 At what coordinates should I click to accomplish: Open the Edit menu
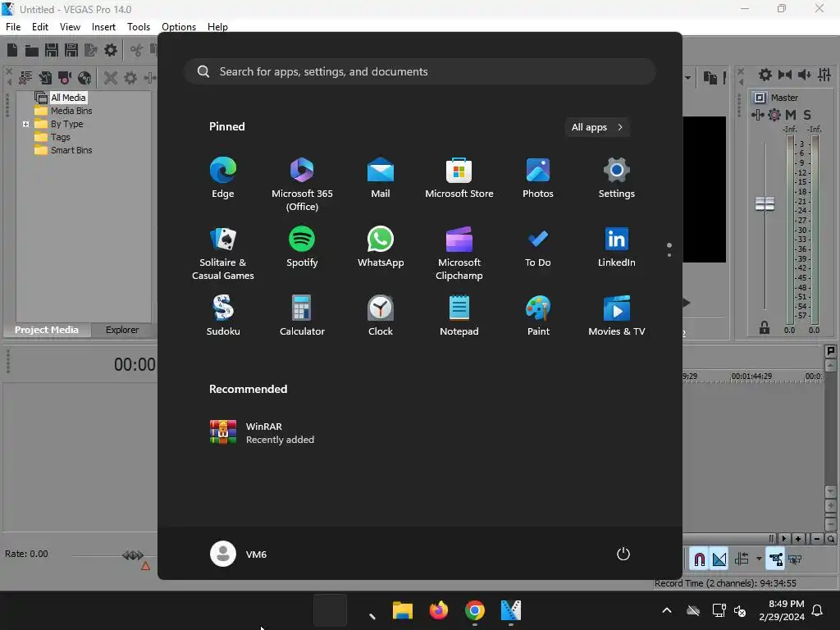tap(39, 27)
